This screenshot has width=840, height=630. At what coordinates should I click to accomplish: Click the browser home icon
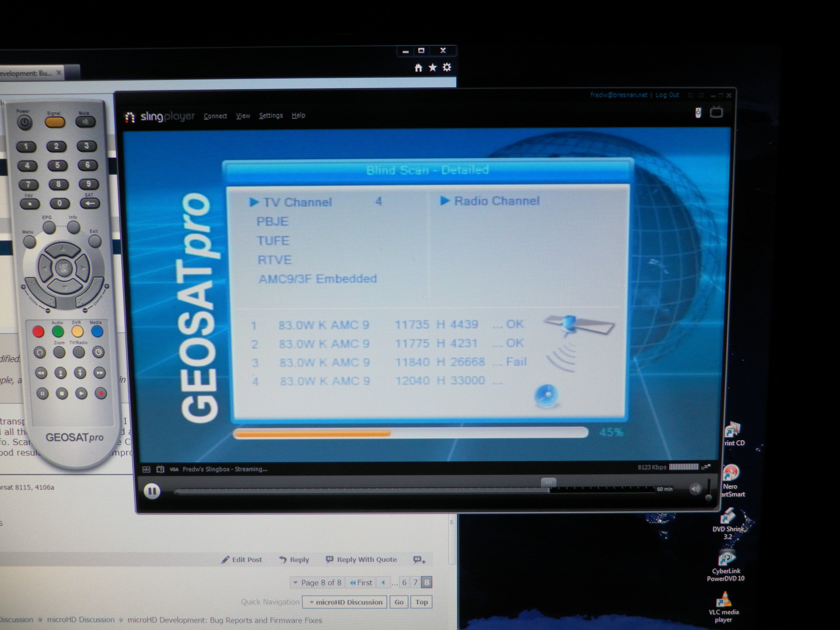(x=418, y=68)
